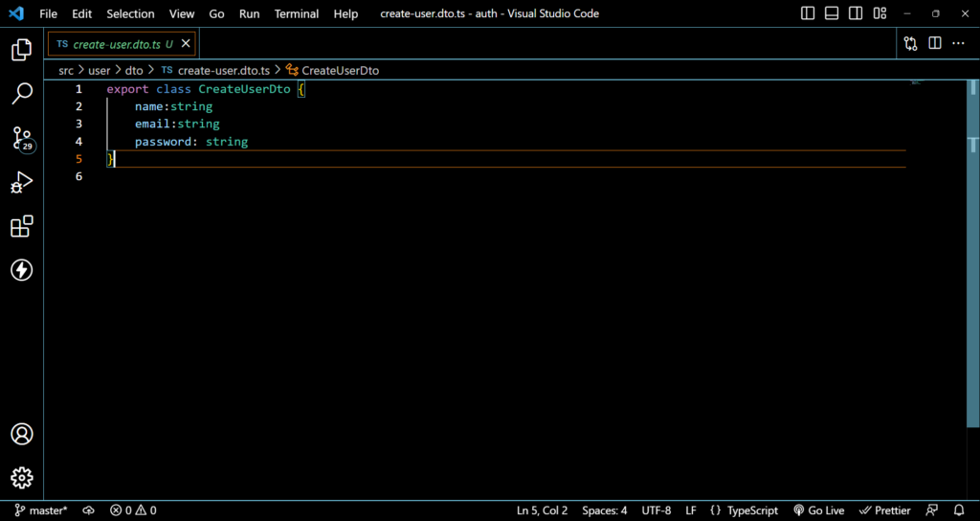Toggle the primary side bar layout

pyautogui.click(x=808, y=13)
